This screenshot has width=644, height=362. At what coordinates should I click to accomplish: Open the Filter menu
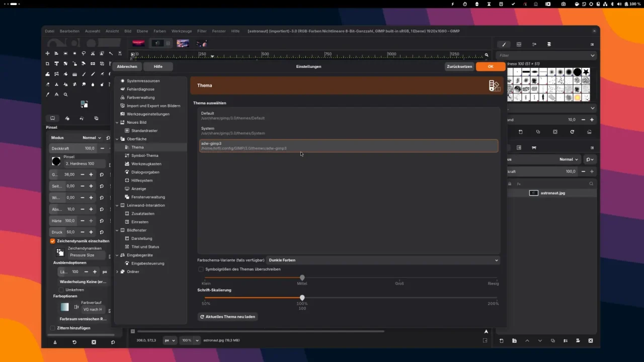click(202, 31)
